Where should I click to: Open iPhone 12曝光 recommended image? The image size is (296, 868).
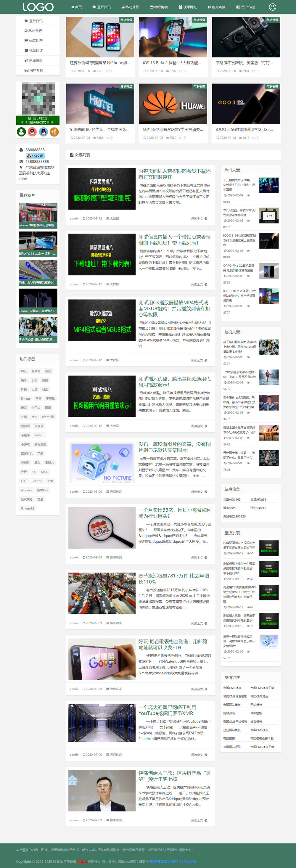[38, 302]
